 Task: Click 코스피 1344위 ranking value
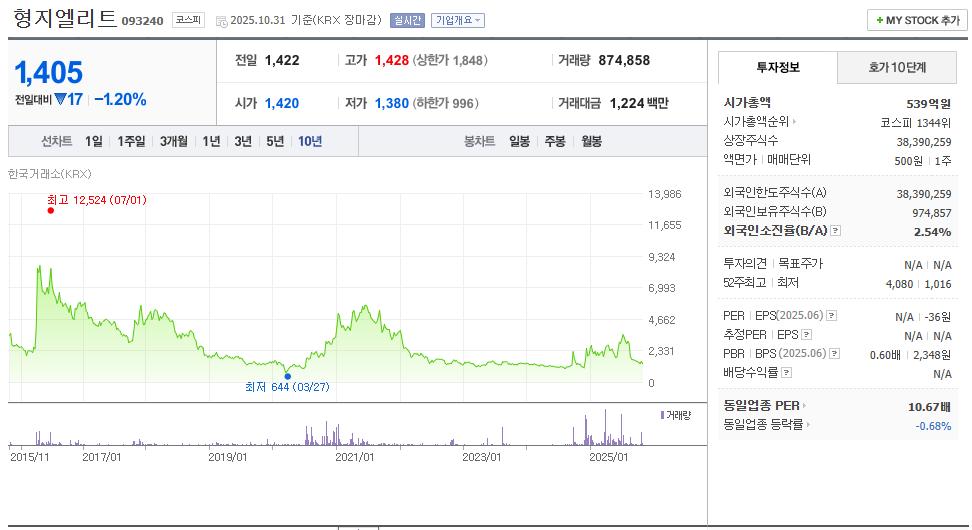point(916,123)
